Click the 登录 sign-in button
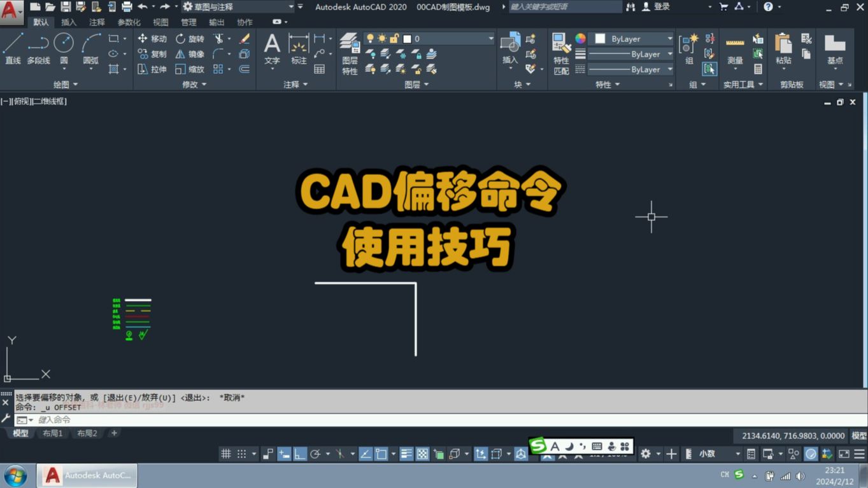The image size is (868, 488). pyautogui.click(x=656, y=6)
